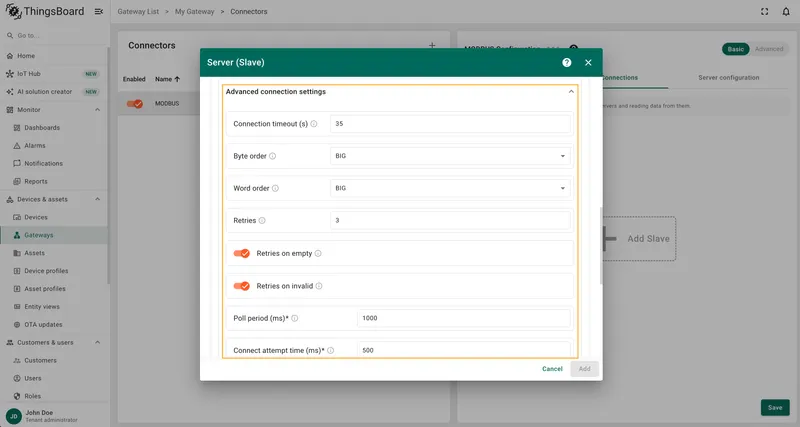Open the Word order dropdown
The image size is (800, 427).
(450, 188)
